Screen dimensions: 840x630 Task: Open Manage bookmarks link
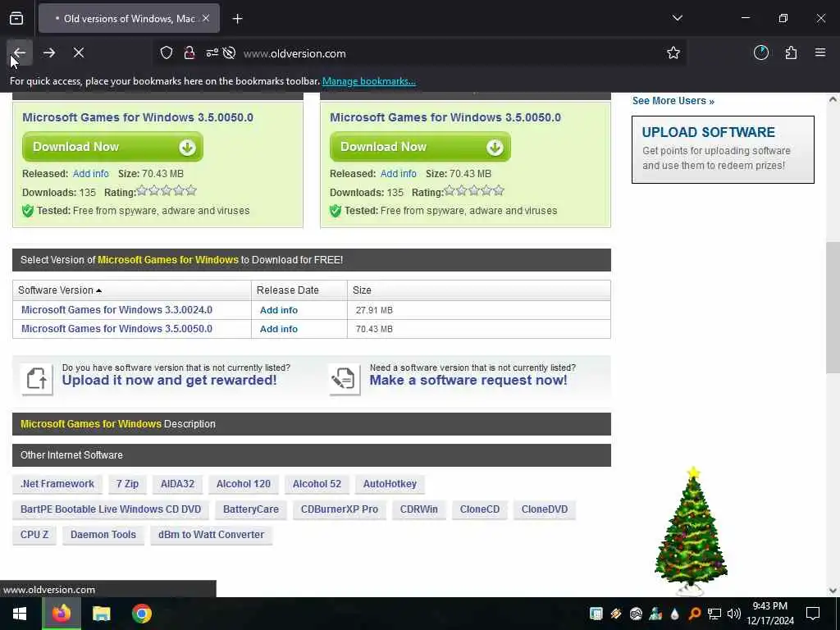coord(368,81)
